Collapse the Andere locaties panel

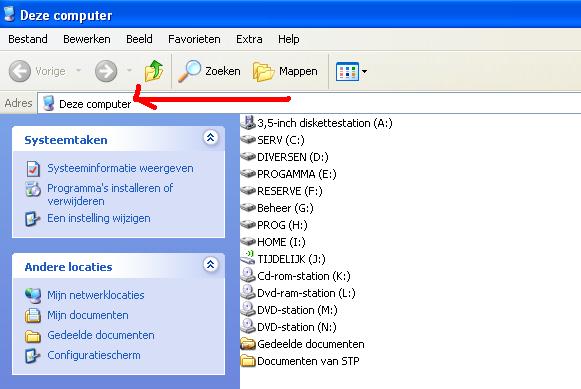coord(210,265)
